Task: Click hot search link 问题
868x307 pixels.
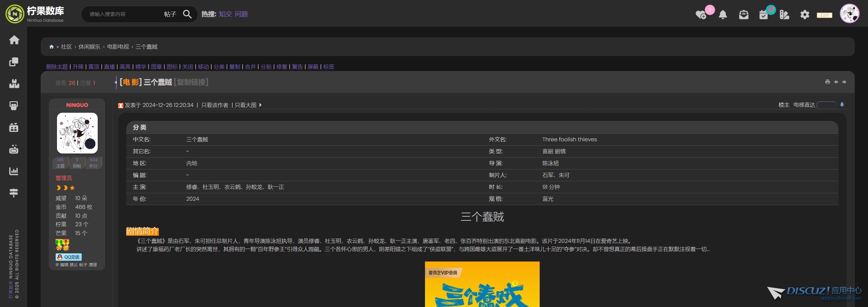Action: coord(242,14)
